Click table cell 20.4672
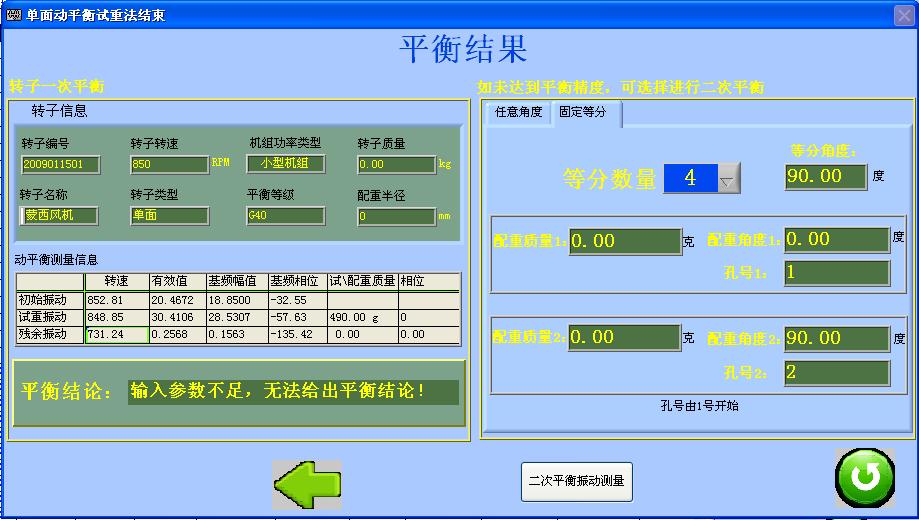Screen dimensions: 919x520 point(178,300)
